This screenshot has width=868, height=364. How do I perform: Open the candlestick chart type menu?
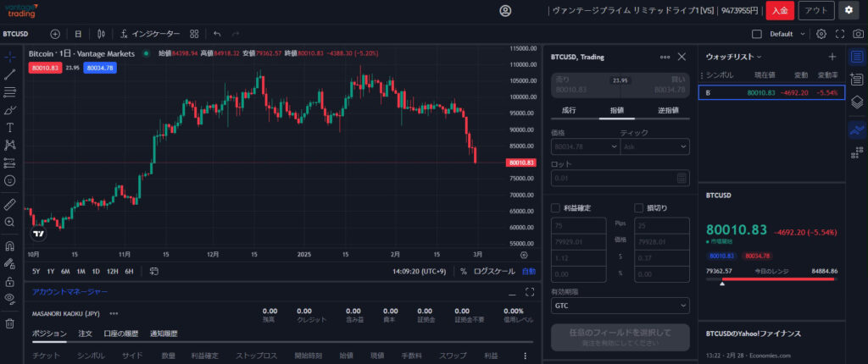(x=101, y=34)
